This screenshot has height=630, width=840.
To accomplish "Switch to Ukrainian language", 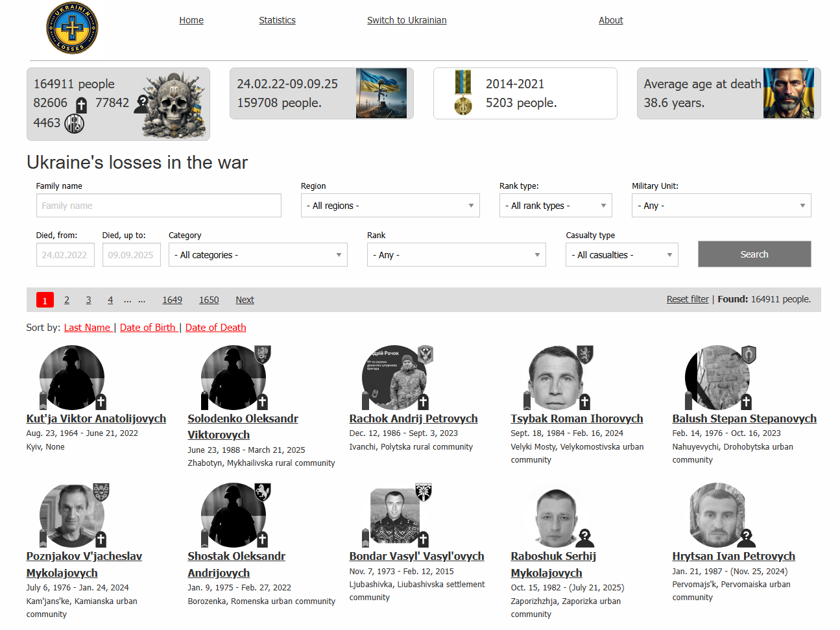I will (x=407, y=20).
